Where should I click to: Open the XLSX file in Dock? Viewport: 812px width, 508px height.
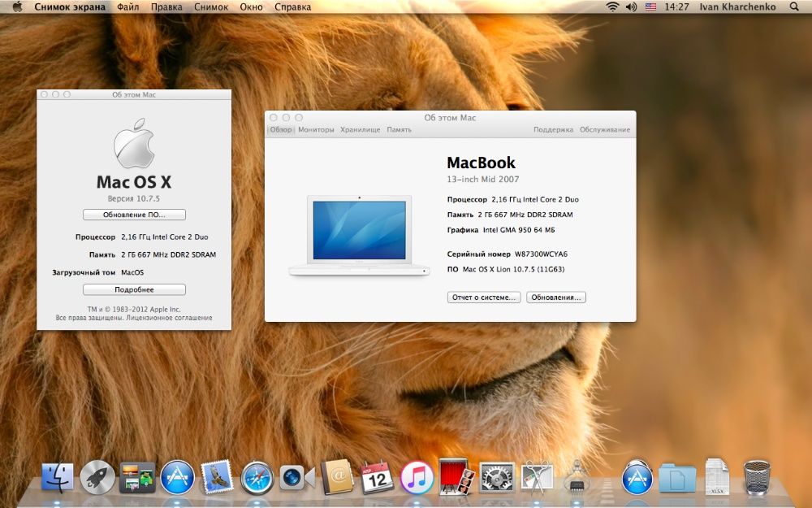(717, 476)
